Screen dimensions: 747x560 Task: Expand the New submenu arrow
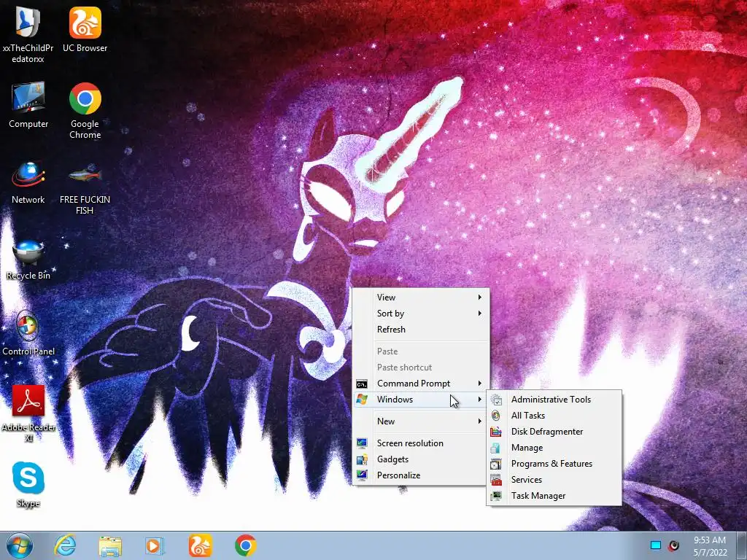click(x=480, y=421)
